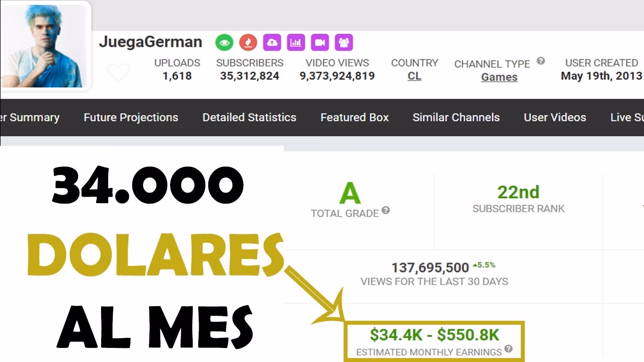Click the purple cloud upload icon
644x362 pixels.
click(272, 43)
